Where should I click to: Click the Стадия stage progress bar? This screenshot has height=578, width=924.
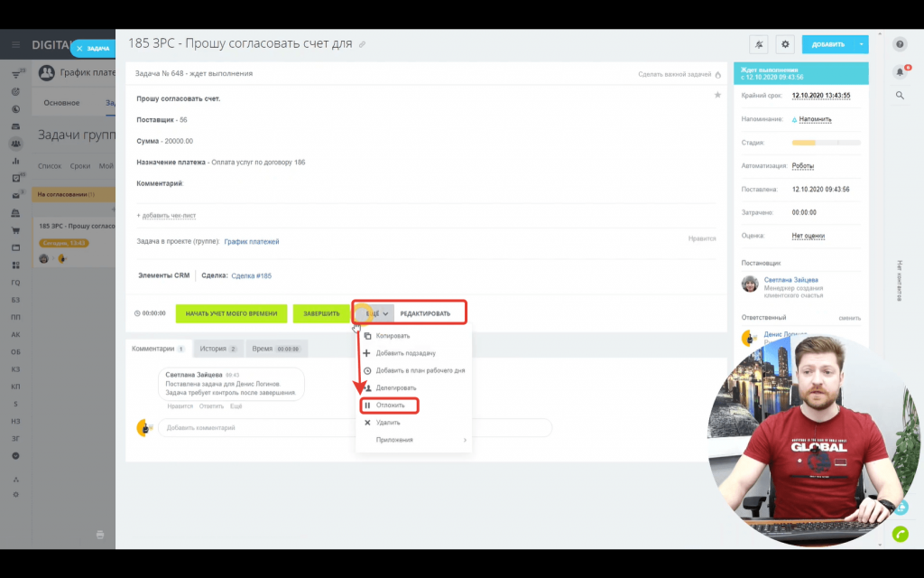tap(827, 143)
